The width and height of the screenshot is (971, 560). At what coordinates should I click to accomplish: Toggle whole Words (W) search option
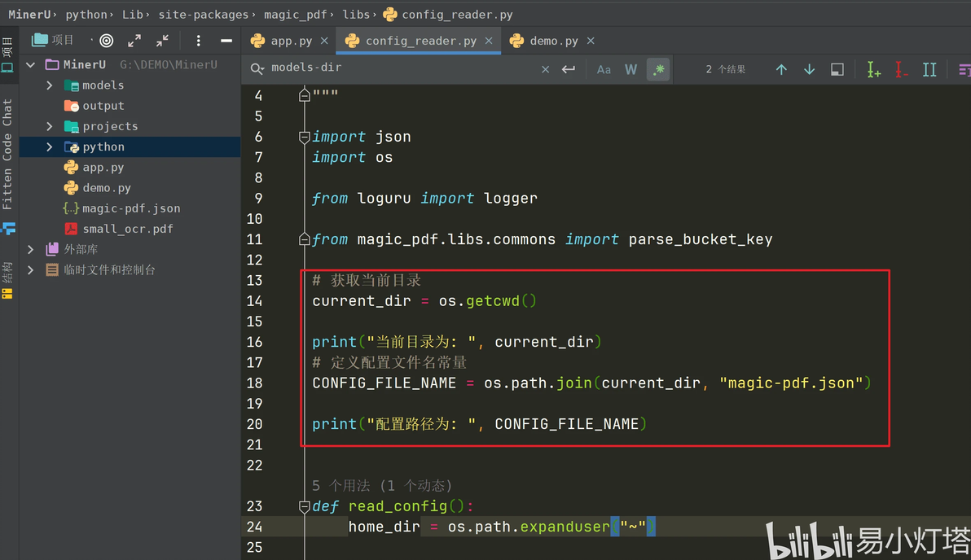pyautogui.click(x=630, y=69)
